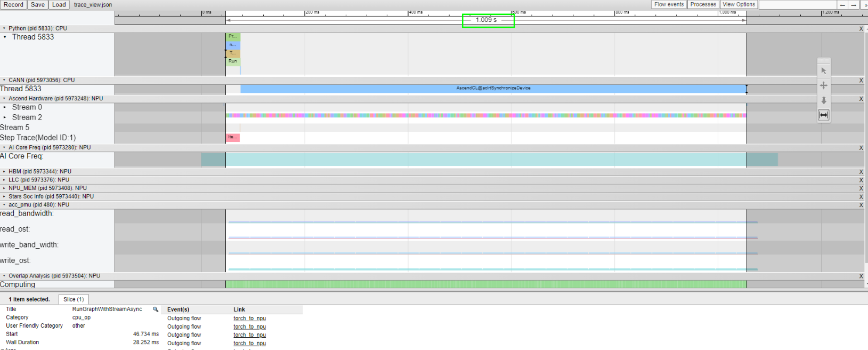Select the Slice (1) tab

(74, 299)
